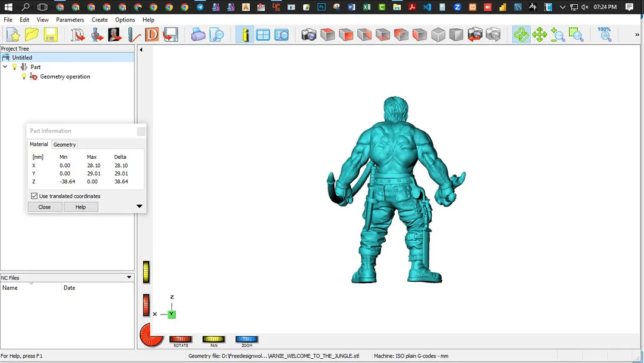Select the cube view with red front face
644x363 pixels.
click(346, 35)
